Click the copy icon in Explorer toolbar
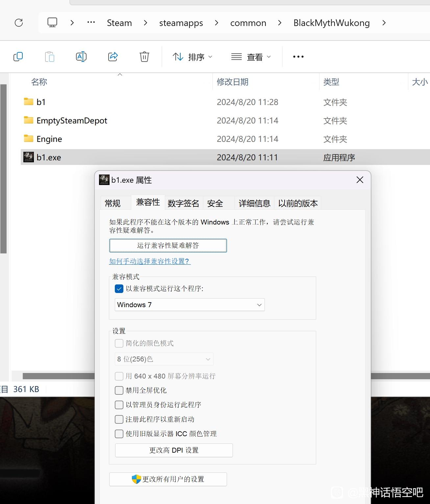 coord(18,57)
